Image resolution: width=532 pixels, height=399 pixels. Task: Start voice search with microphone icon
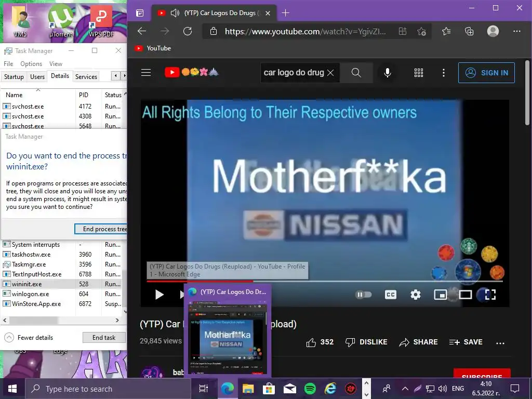(x=388, y=73)
